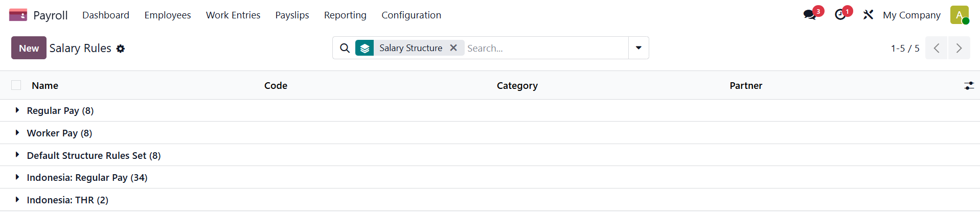
Task: Toggle the search options dropdown arrow
Action: tap(639, 48)
